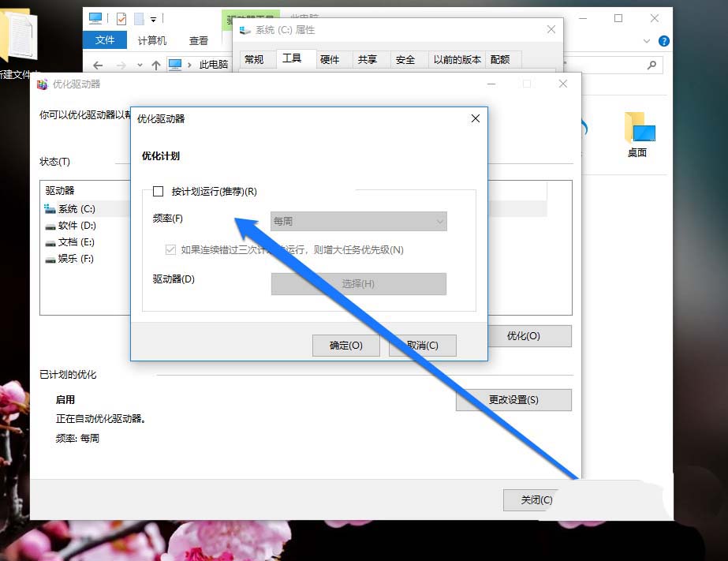Image resolution: width=728 pixels, height=561 pixels.
Task: Confirm with the 确定(O) button
Action: click(345, 346)
